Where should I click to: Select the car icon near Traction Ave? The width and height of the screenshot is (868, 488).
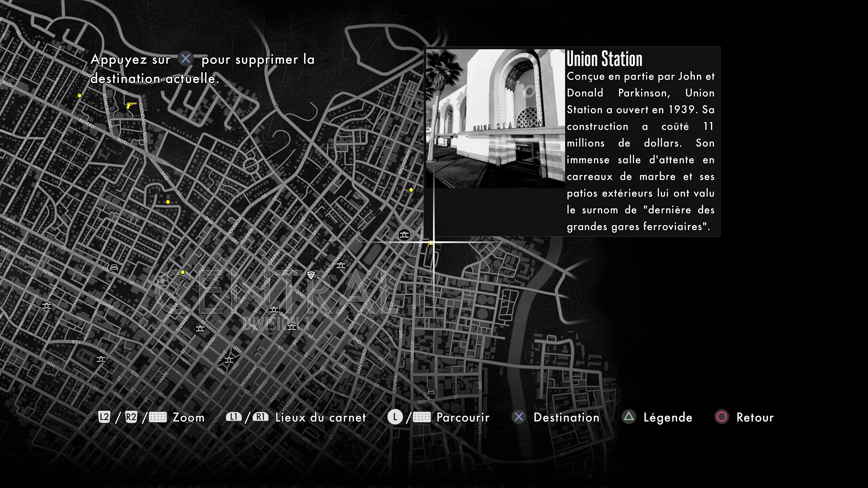pyautogui.click(x=431, y=392)
